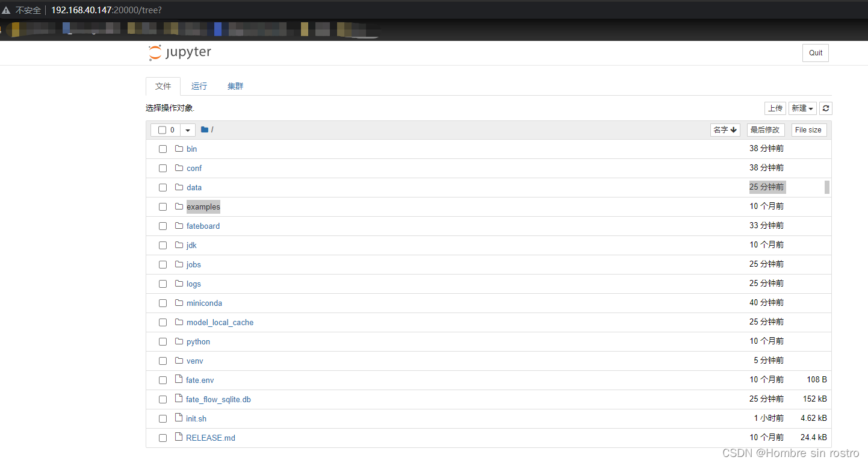Click the venv folder icon
Image resolution: width=868 pixels, height=463 pixels.
pyautogui.click(x=179, y=360)
